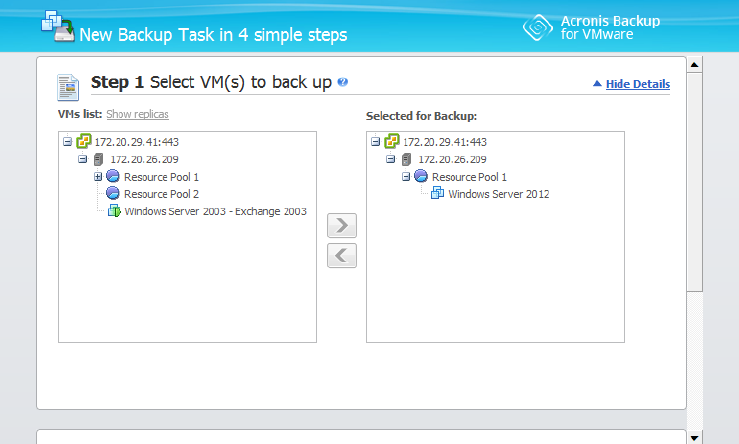Collapse 172.20.29.41:443 node in VMs list
This screenshot has width=739, height=444.
click(x=67, y=142)
